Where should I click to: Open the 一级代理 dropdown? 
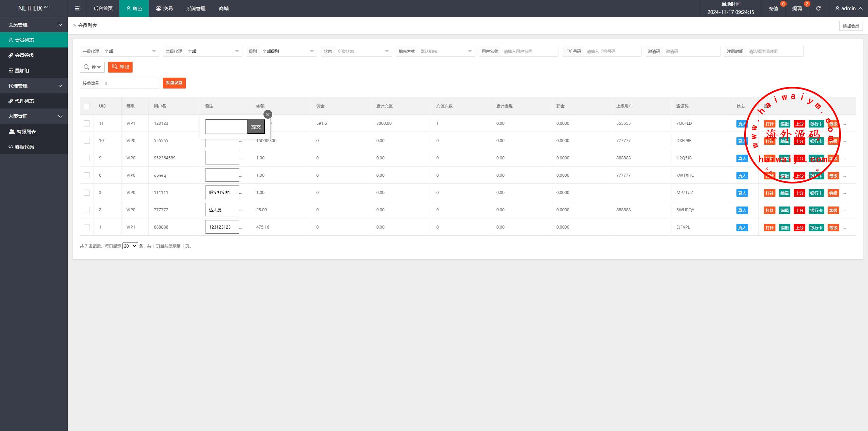point(130,52)
